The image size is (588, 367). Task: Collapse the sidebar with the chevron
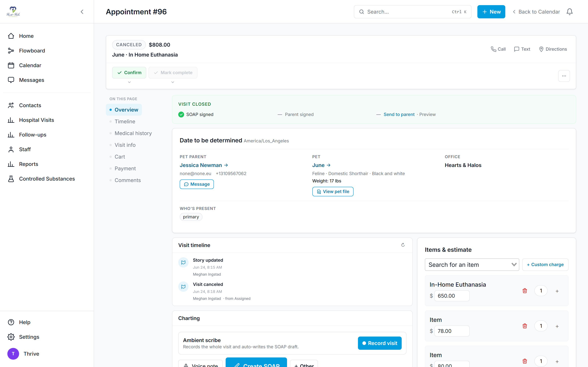coord(82,12)
